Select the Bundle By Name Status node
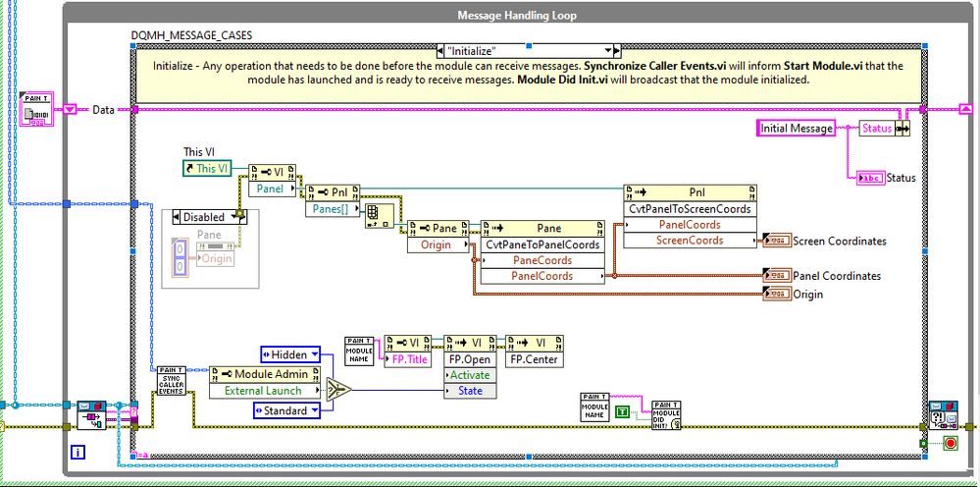The height and width of the screenshot is (487, 980). click(x=884, y=129)
